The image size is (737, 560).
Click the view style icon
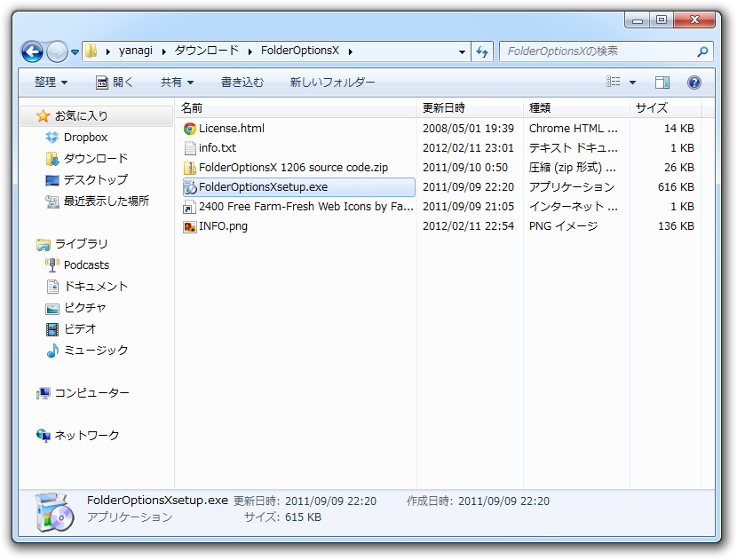613,82
